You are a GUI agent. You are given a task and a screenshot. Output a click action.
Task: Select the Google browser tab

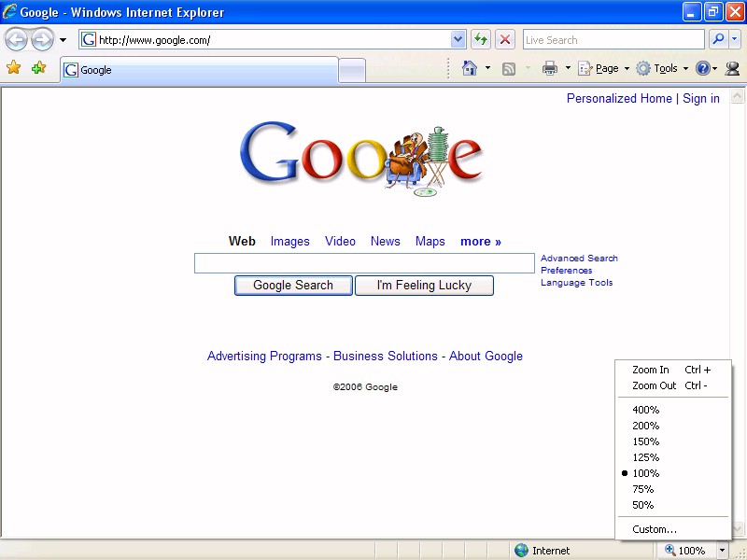[199, 70]
